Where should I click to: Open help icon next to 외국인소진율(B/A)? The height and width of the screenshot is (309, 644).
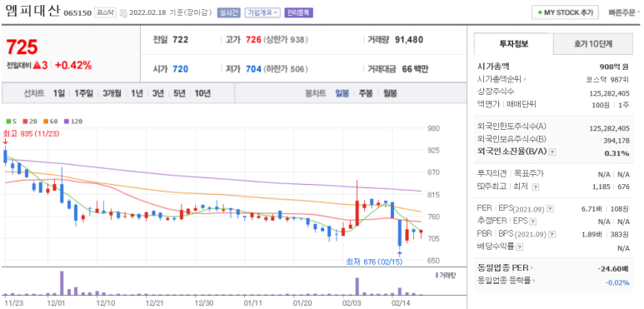[552, 152]
